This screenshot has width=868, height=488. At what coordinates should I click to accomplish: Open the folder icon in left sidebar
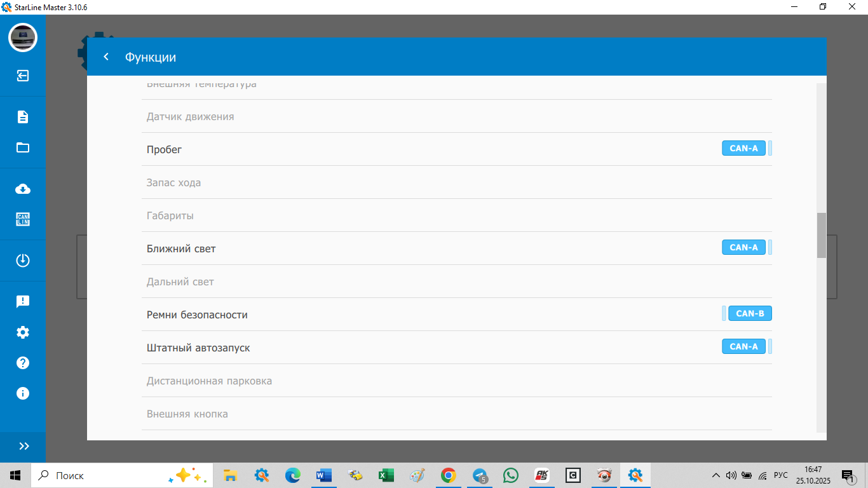(x=23, y=147)
